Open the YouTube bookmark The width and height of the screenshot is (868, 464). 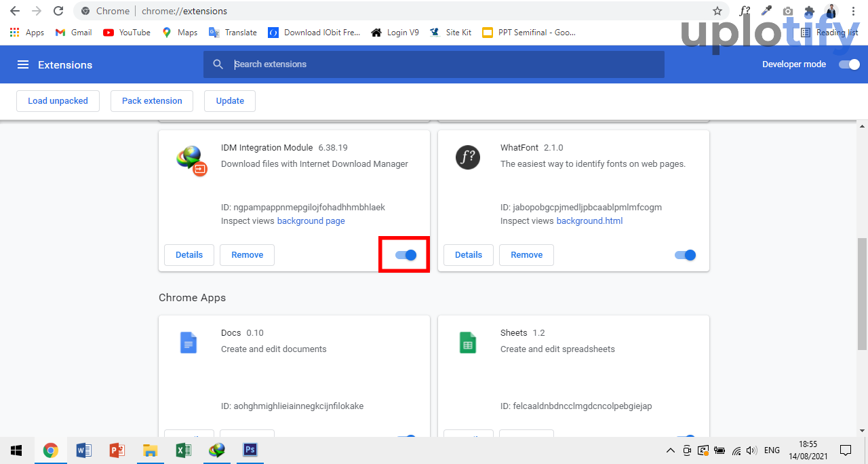pyautogui.click(x=127, y=33)
